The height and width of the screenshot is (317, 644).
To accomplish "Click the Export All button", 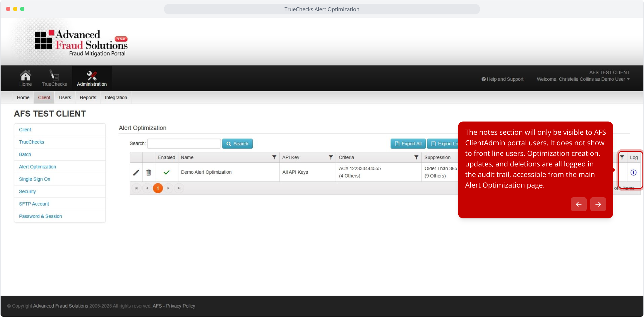I will click(408, 144).
